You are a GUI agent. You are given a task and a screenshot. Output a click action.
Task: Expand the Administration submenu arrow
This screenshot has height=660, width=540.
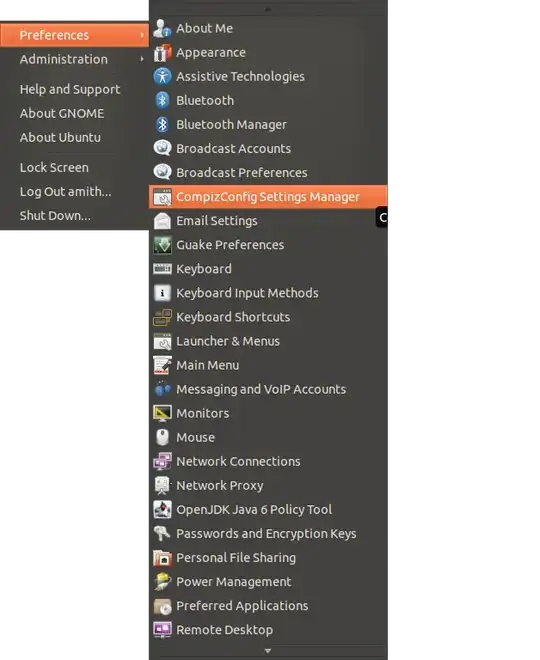142,59
